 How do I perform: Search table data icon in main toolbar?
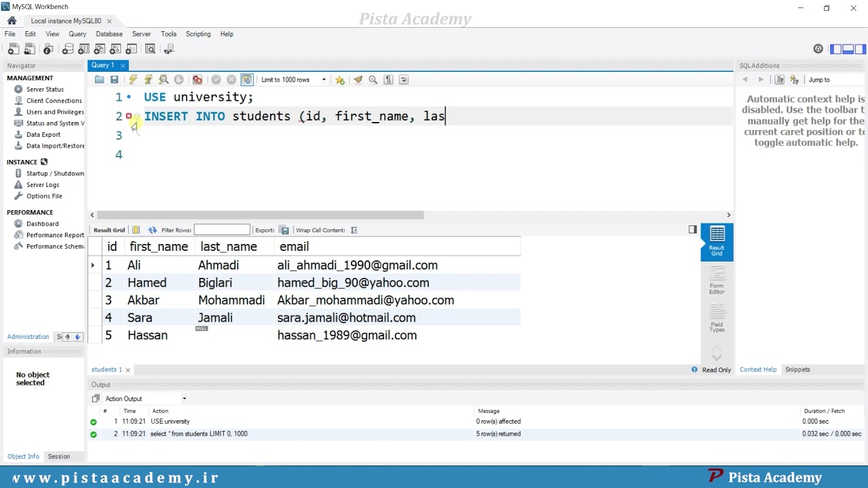coord(151,49)
